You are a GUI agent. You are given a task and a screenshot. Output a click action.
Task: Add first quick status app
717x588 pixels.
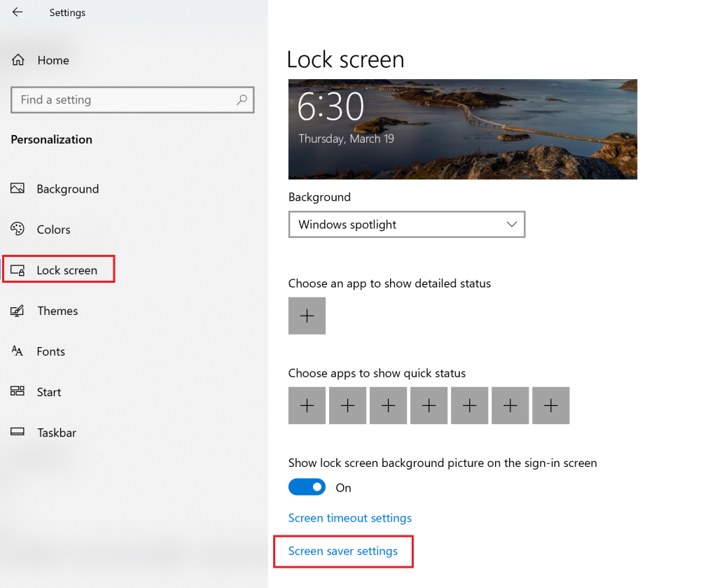point(307,405)
